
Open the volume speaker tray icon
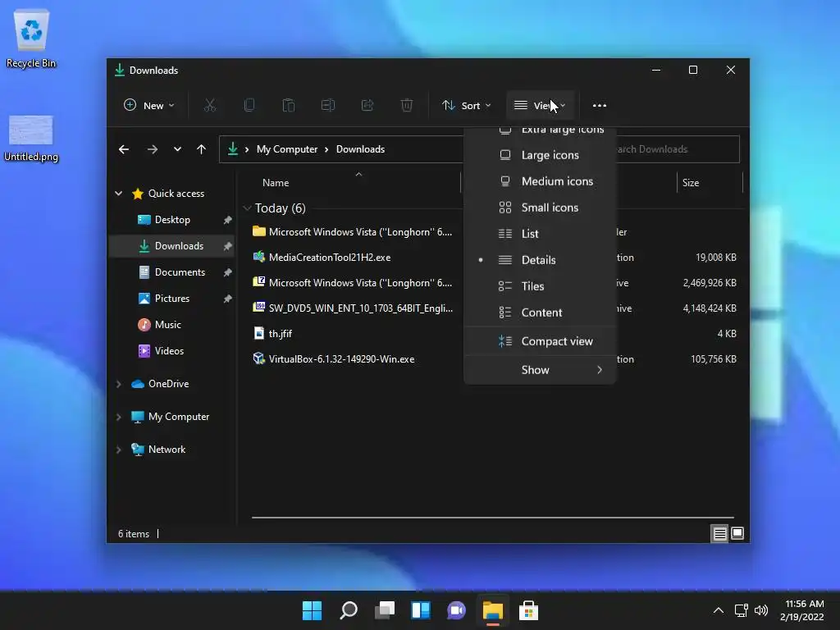tap(760, 610)
